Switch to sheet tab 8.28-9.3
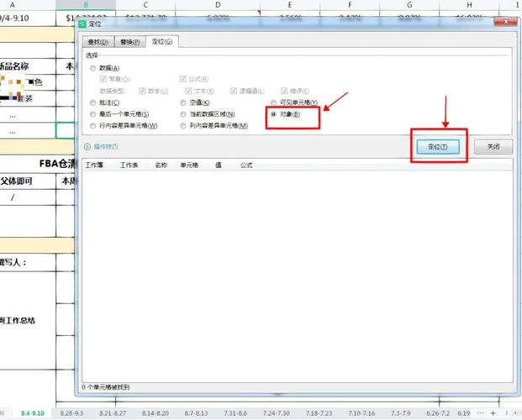The image size is (522, 420). click(72, 413)
